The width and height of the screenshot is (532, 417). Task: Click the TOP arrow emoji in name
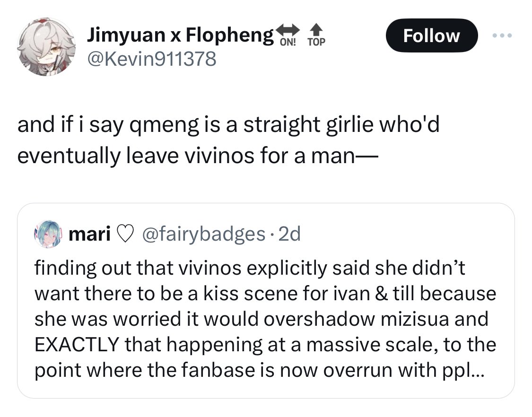click(316, 35)
